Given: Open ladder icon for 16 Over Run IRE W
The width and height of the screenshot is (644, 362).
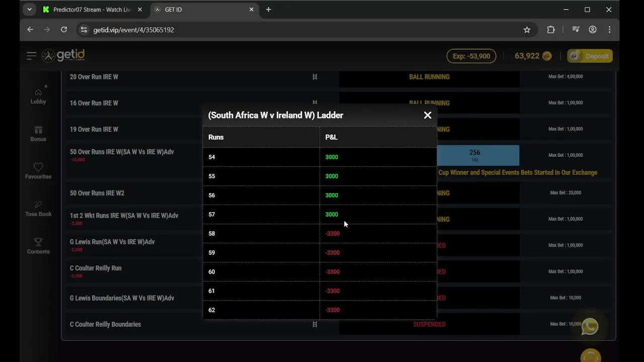Looking at the screenshot, I should click(x=315, y=103).
